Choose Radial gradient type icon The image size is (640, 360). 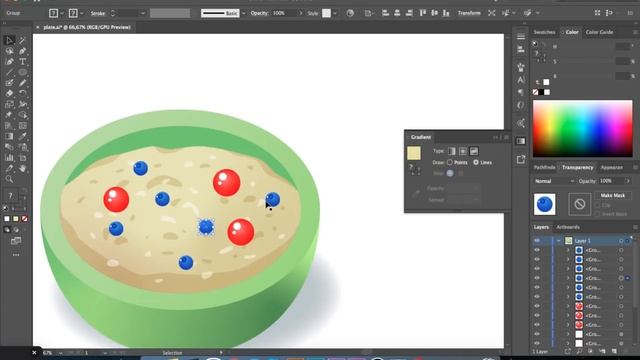462,151
